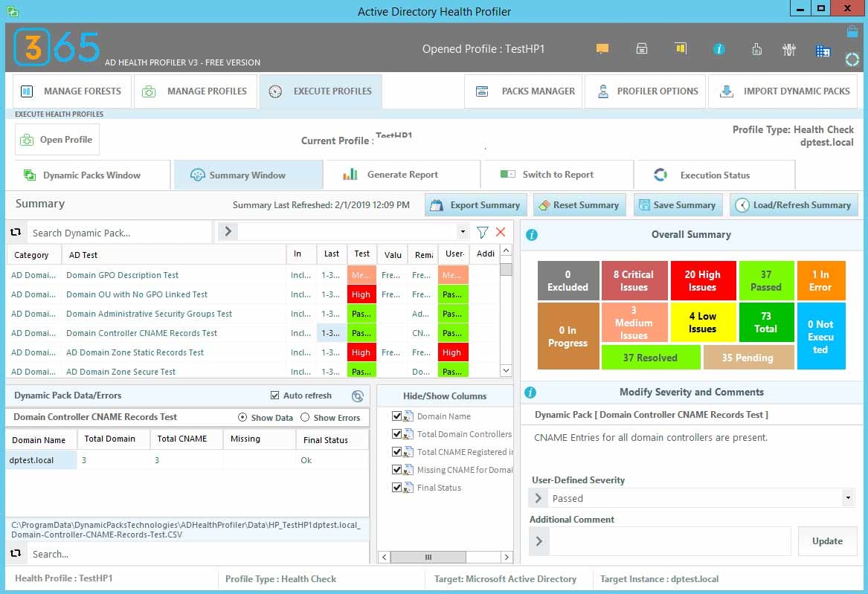Image resolution: width=868 pixels, height=594 pixels.
Task: Click the Reset Summary button
Action: [x=579, y=205]
